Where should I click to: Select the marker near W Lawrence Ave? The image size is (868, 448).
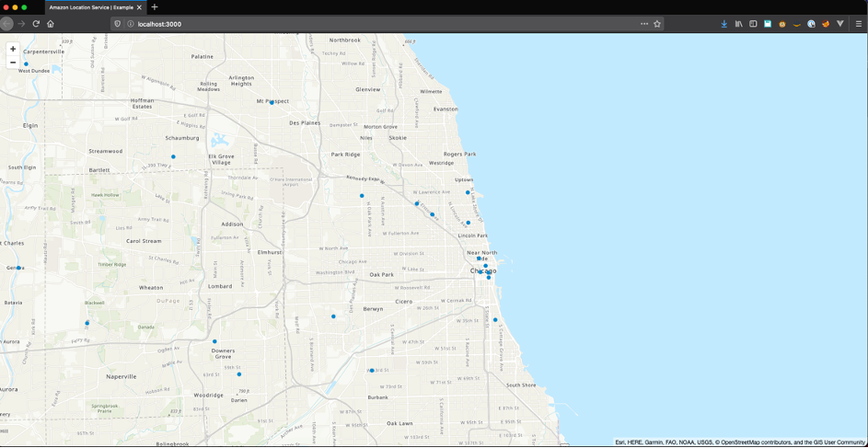[417, 203]
